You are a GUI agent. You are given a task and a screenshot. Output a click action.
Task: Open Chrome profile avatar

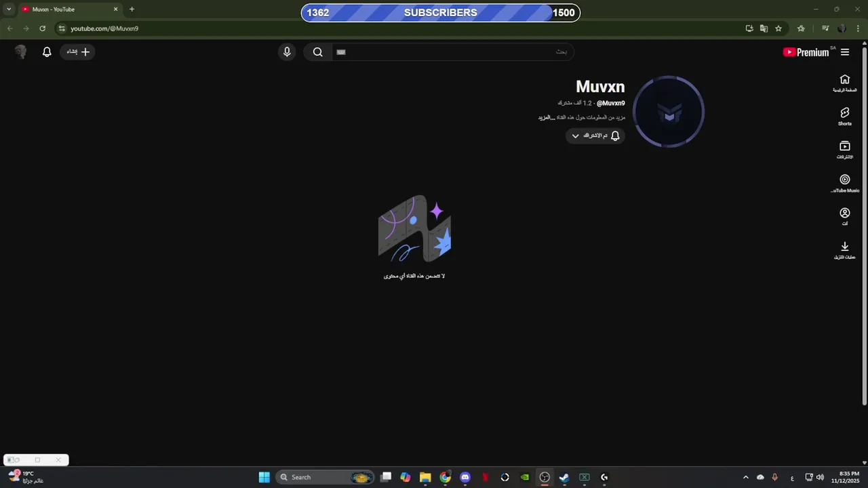pyautogui.click(x=842, y=28)
